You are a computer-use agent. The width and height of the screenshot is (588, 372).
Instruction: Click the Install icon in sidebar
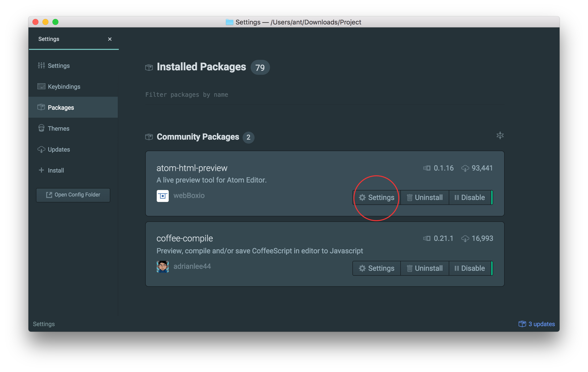(41, 170)
